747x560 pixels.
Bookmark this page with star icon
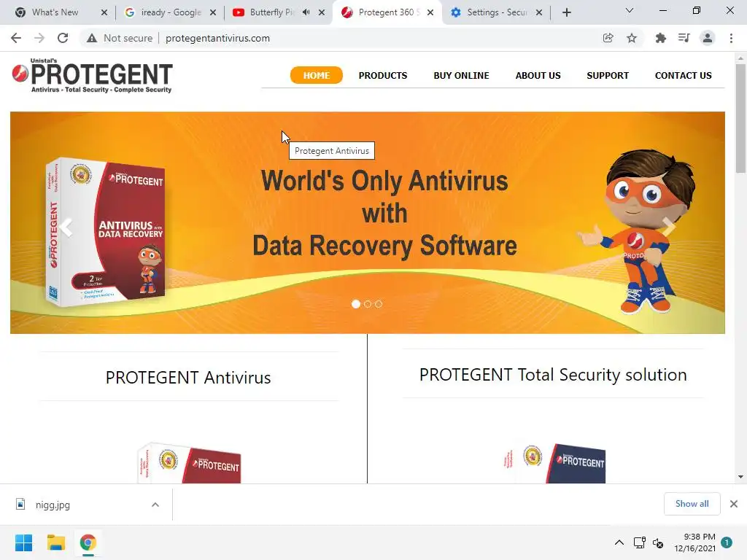(x=632, y=38)
